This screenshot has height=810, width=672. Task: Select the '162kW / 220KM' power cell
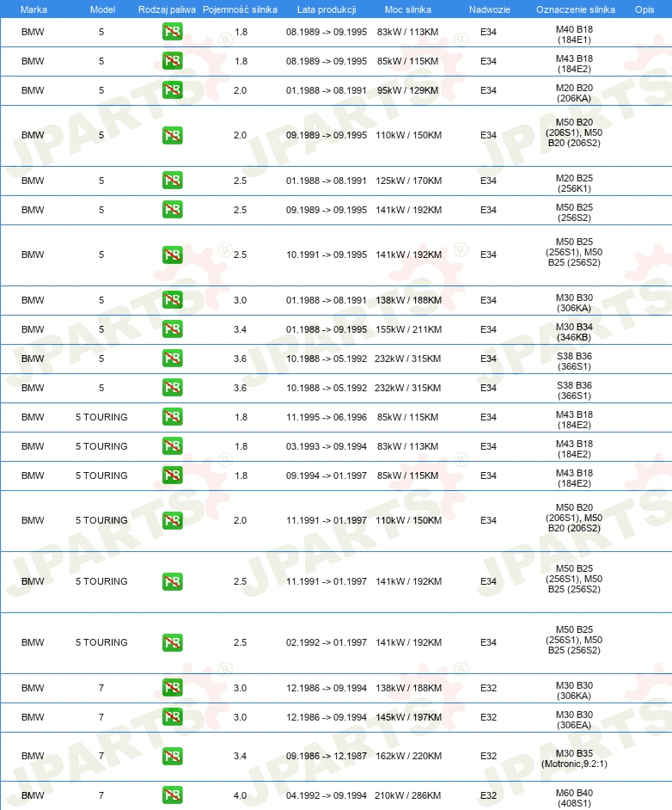pos(409,757)
